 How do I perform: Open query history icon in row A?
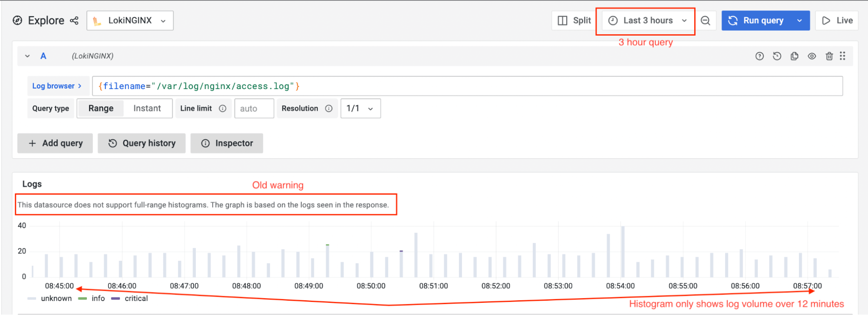tap(777, 56)
